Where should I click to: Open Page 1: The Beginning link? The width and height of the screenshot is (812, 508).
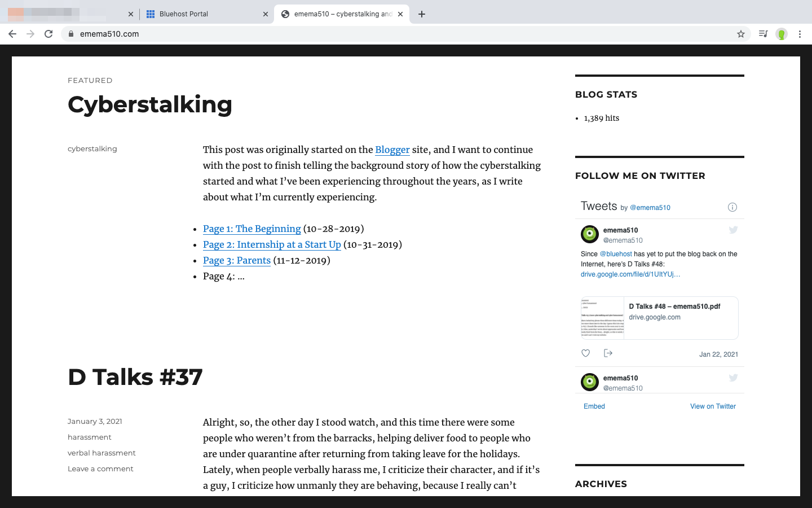[x=251, y=229]
